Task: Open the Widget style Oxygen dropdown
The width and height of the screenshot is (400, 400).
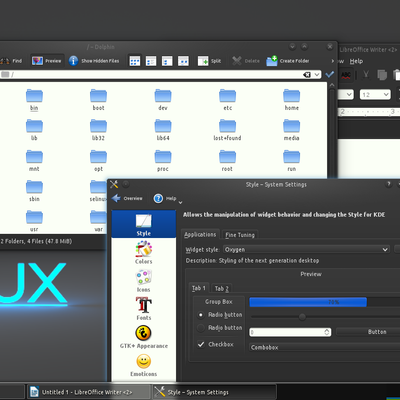Action: click(x=306, y=249)
